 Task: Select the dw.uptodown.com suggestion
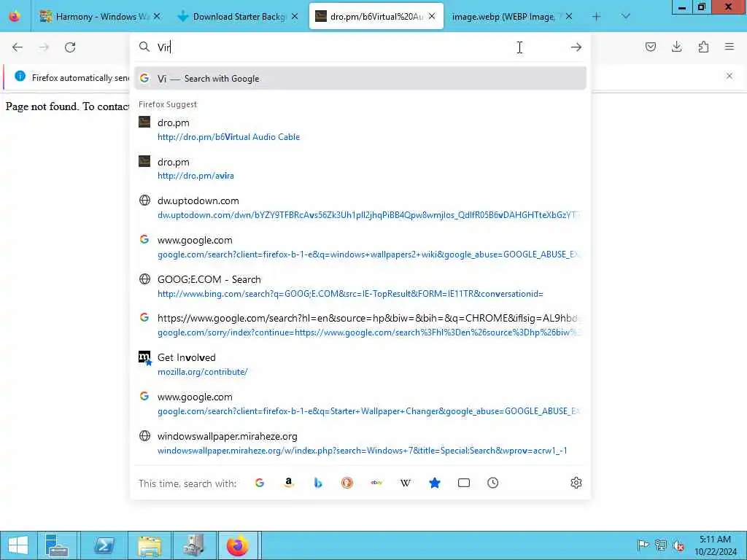pyautogui.click(x=360, y=208)
